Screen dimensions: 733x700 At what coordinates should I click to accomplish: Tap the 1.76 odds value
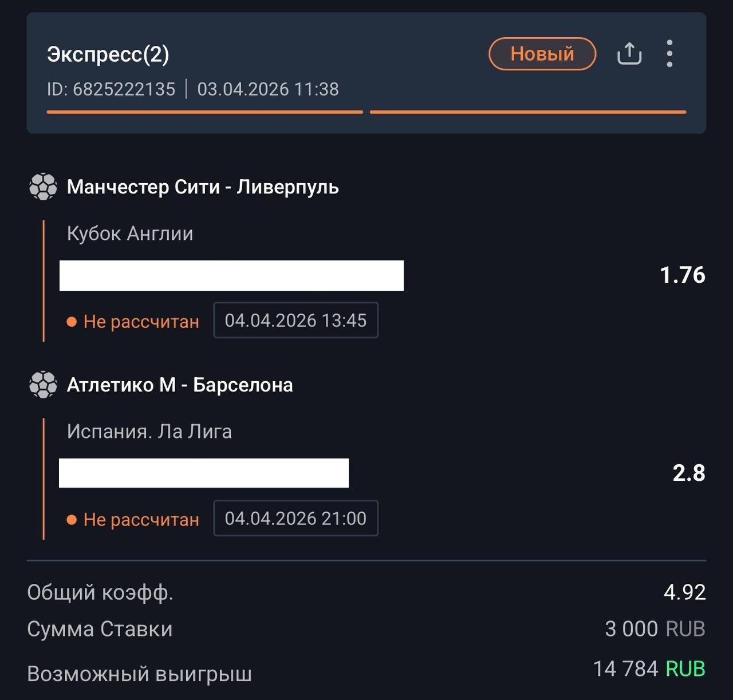pyautogui.click(x=682, y=275)
